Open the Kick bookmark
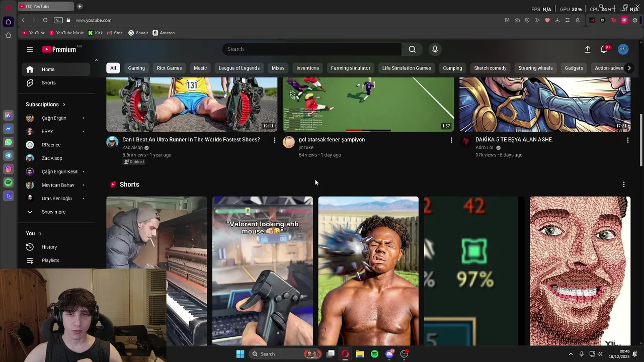This screenshot has width=644, height=362. pyautogui.click(x=95, y=33)
